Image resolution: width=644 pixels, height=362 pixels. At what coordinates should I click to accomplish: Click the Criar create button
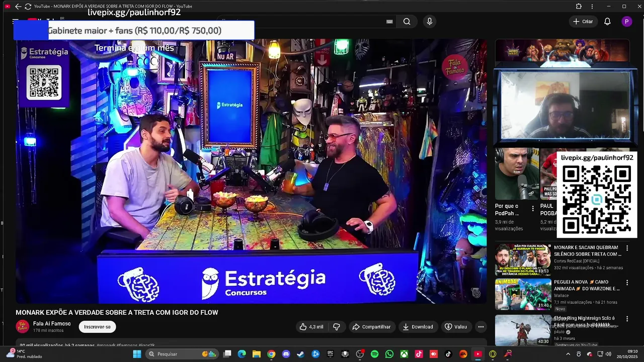click(x=583, y=22)
